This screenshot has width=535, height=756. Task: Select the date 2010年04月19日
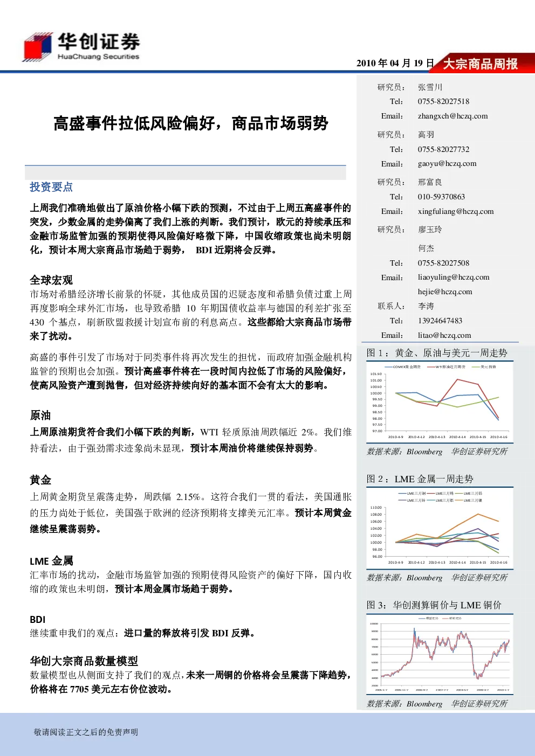point(395,63)
